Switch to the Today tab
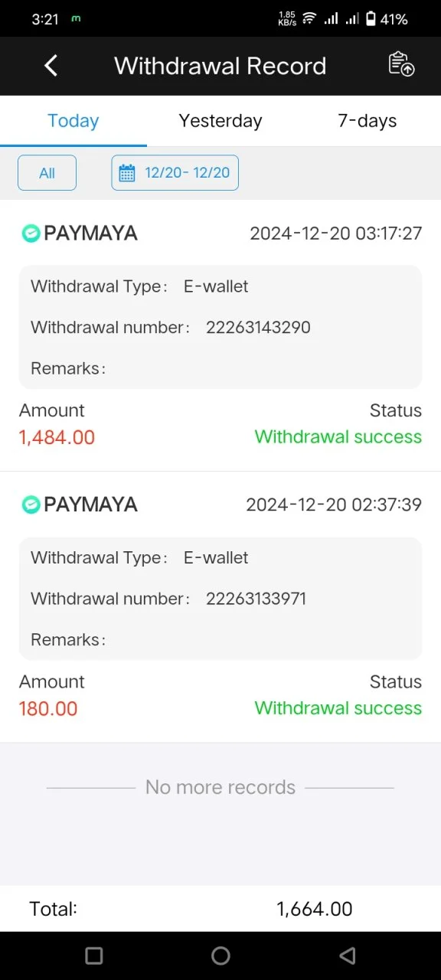The image size is (441, 980). 73,121
